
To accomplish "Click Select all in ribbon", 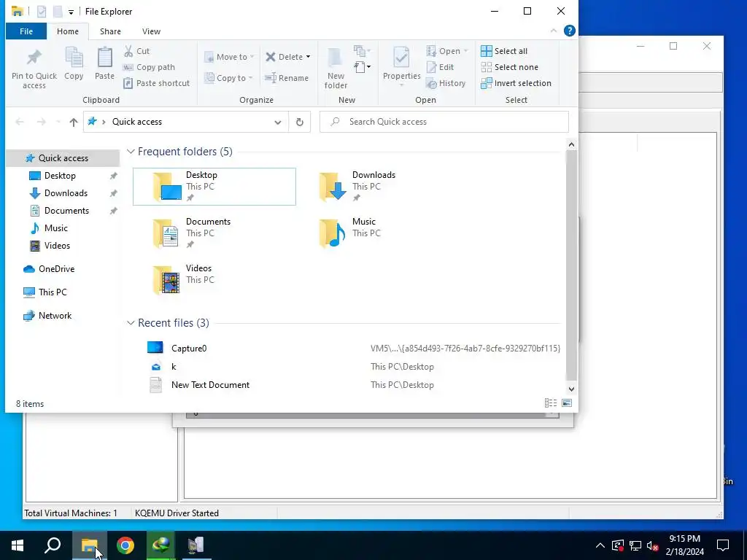I will tap(504, 51).
